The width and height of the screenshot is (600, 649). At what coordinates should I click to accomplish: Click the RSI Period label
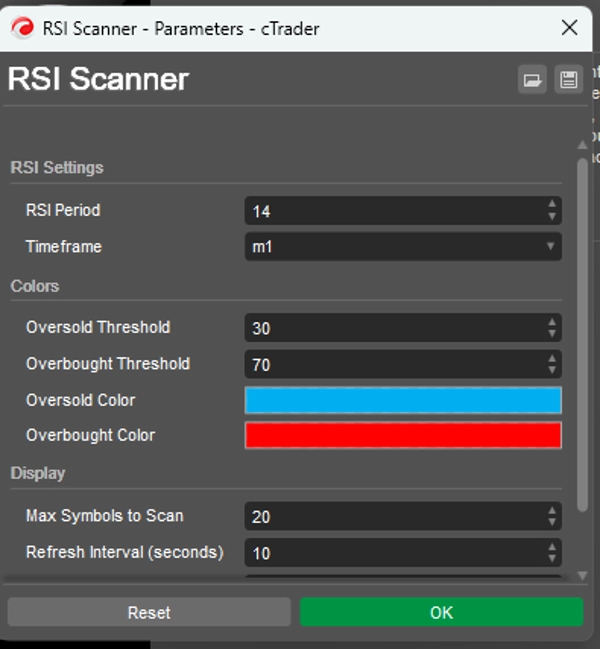pyautogui.click(x=63, y=210)
